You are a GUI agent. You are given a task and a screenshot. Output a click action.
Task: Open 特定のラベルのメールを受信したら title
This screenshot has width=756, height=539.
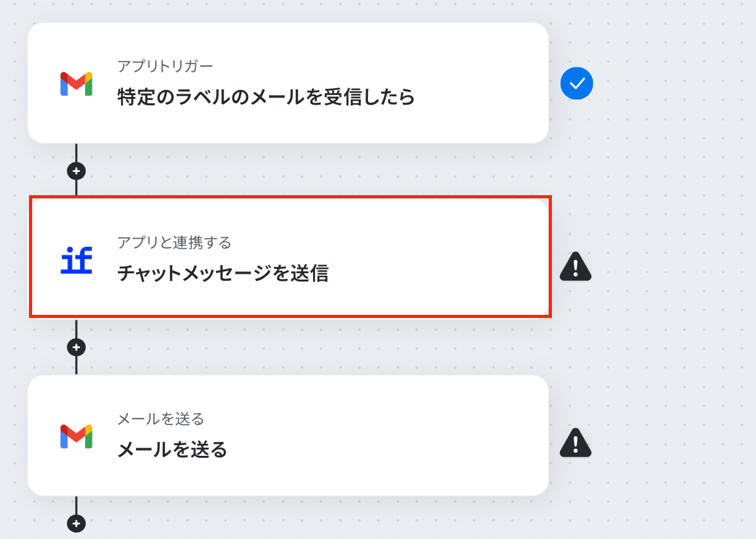[x=266, y=98]
